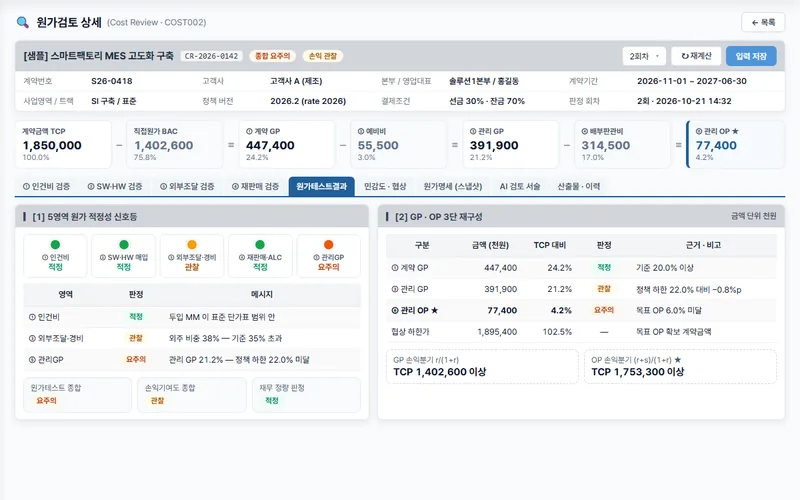800x500 pixels.
Task: Click the info icon on 인건비 검증 tab
Action: click(26, 187)
